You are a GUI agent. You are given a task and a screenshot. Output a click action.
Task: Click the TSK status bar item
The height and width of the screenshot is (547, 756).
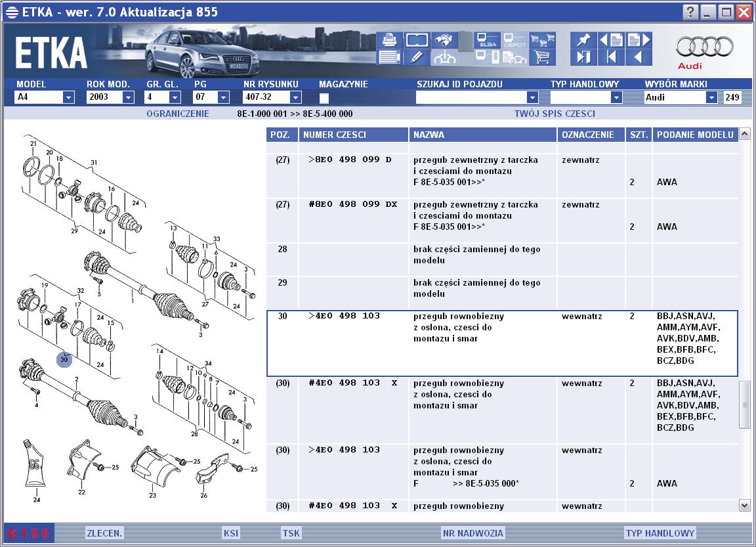pos(291,533)
